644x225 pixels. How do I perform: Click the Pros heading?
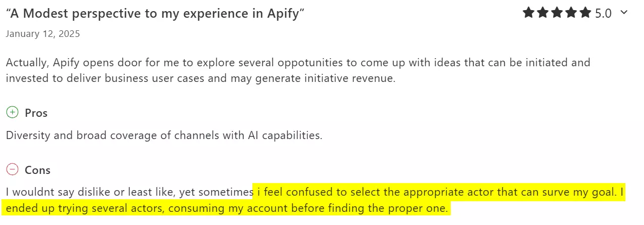(36, 113)
